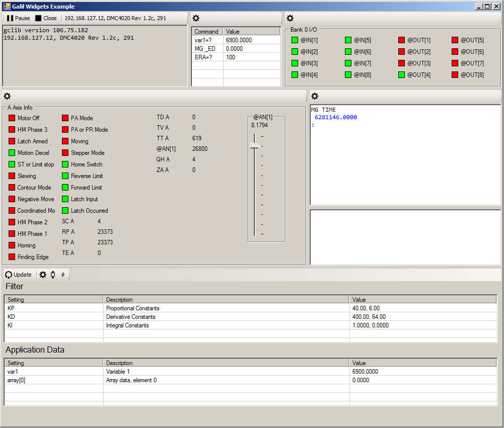Click the gear icon above A Axis Info
Screen dimensions: 504x428
click(7, 96)
